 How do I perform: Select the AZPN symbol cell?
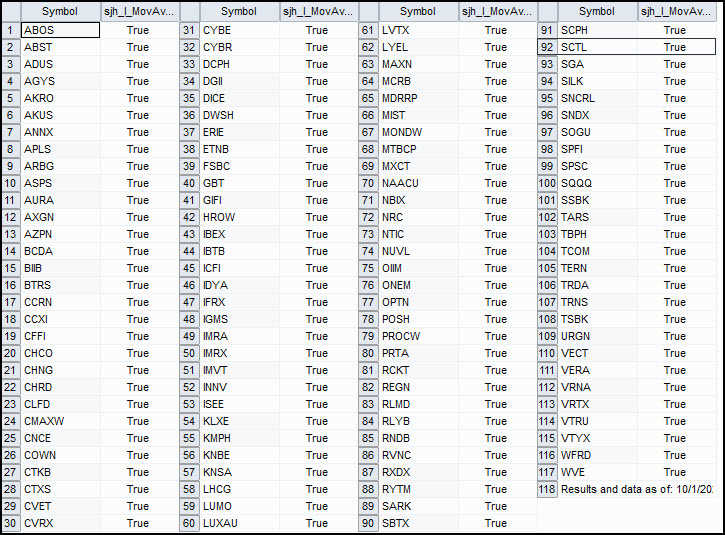pyautogui.click(x=60, y=234)
